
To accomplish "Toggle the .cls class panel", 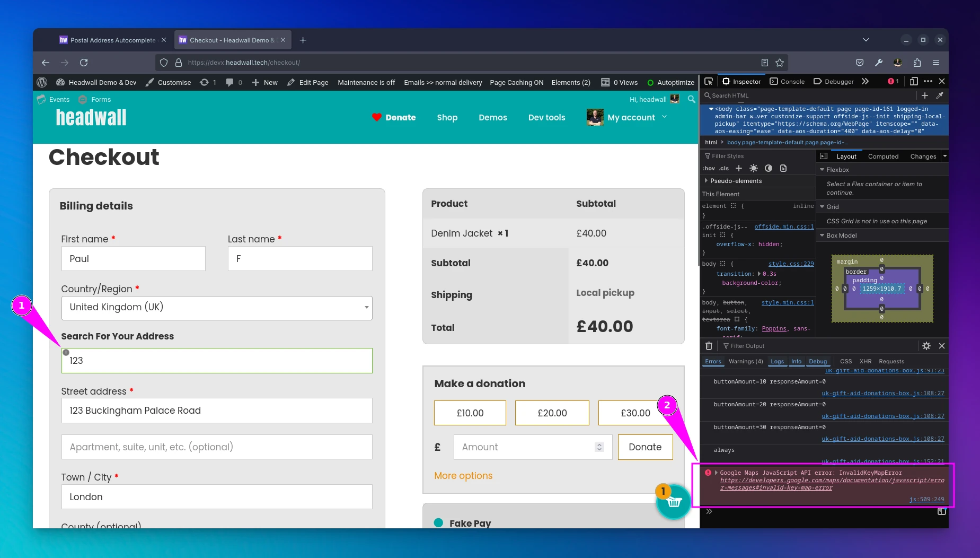I will [x=724, y=168].
